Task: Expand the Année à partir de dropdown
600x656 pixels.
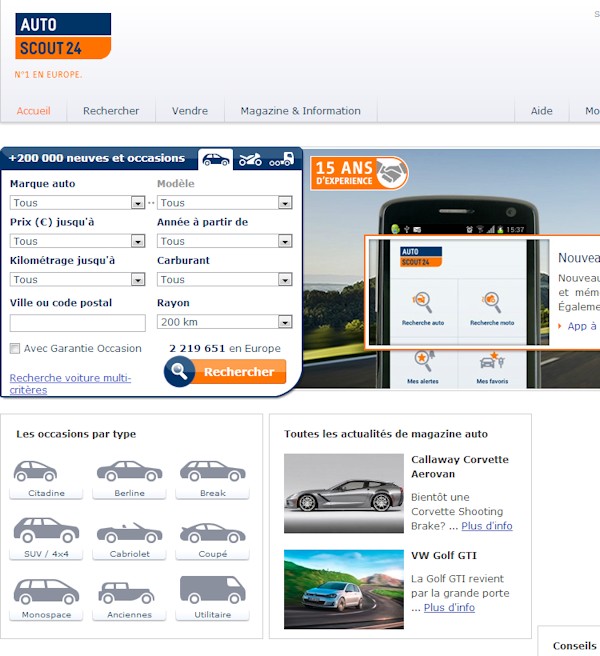Action: tap(224, 241)
